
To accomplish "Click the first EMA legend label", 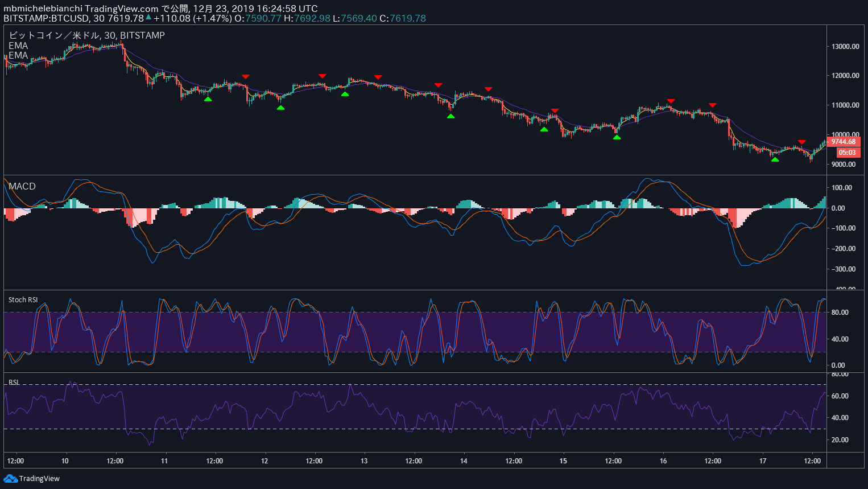I will [x=18, y=46].
